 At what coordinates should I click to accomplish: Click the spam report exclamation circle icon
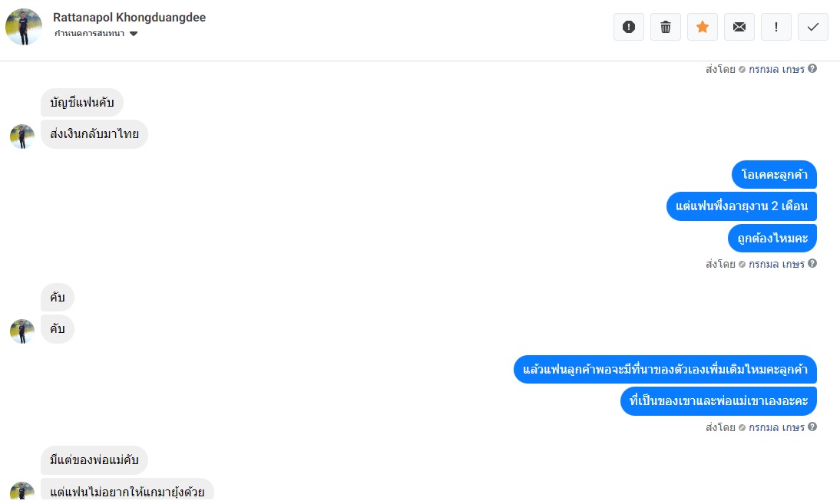(x=628, y=27)
